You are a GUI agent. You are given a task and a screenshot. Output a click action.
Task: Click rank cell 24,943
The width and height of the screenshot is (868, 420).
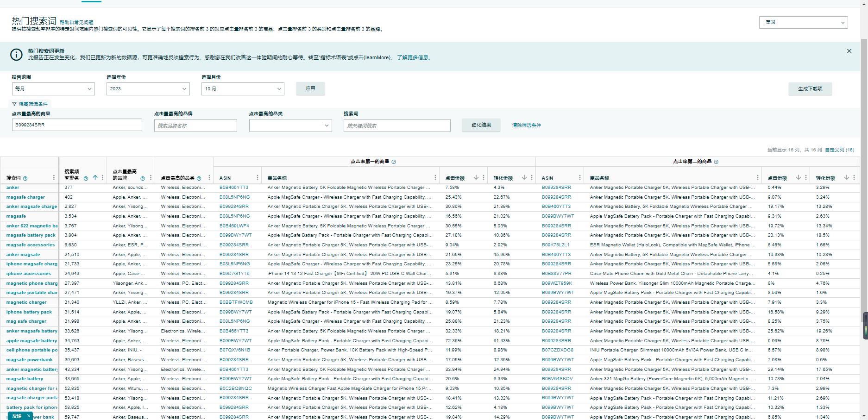click(x=72, y=274)
